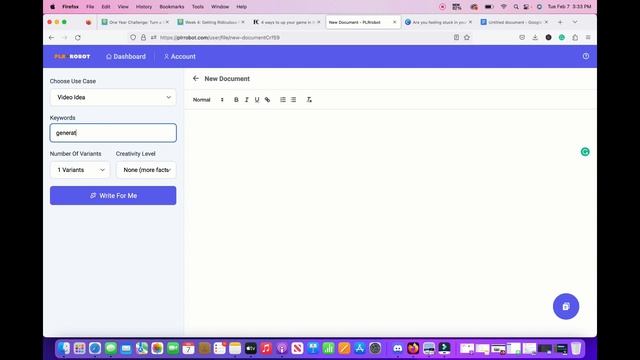Toggle underline formatting in editor toolbar
The height and width of the screenshot is (360, 640).
(257, 100)
